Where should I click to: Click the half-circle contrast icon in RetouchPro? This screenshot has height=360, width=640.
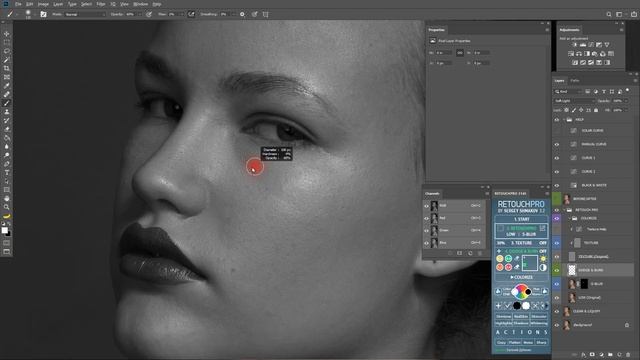pyautogui.click(x=543, y=268)
